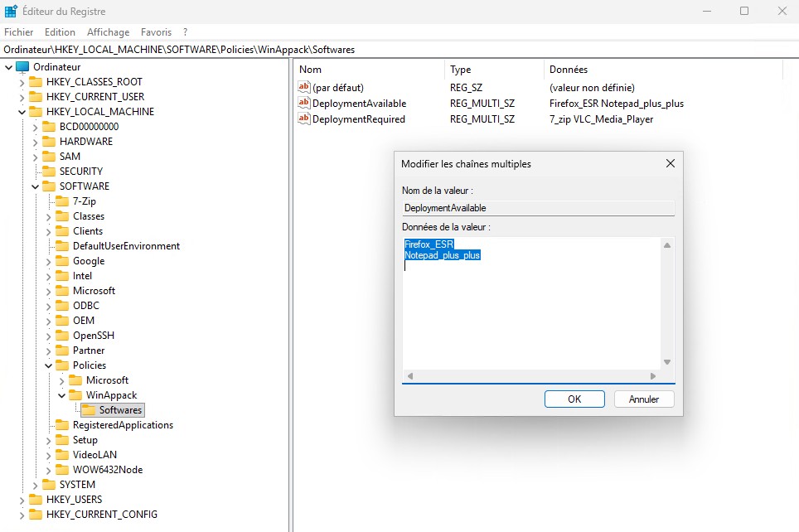Viewport: 799px width, 532px height.
Task: Sort values by the Nom column header
Action: [370, 70]
